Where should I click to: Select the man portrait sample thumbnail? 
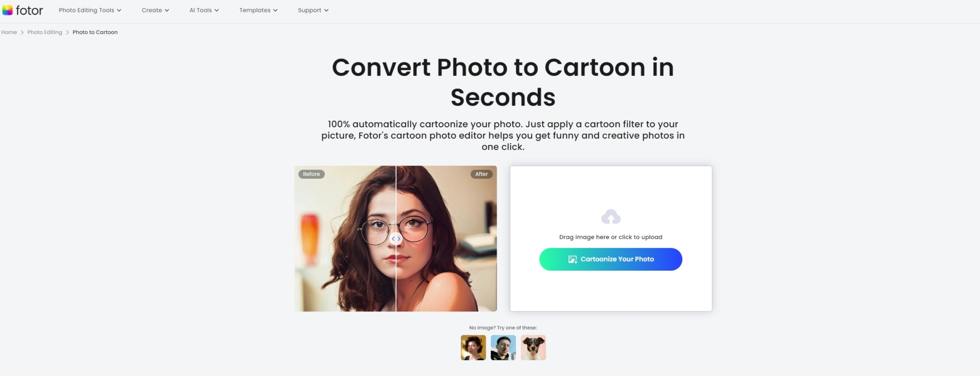click(x=503, y=347)
